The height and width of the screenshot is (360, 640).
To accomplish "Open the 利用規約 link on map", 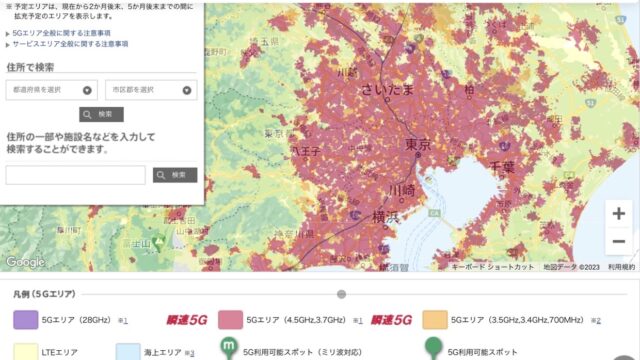I will (622, 267).
